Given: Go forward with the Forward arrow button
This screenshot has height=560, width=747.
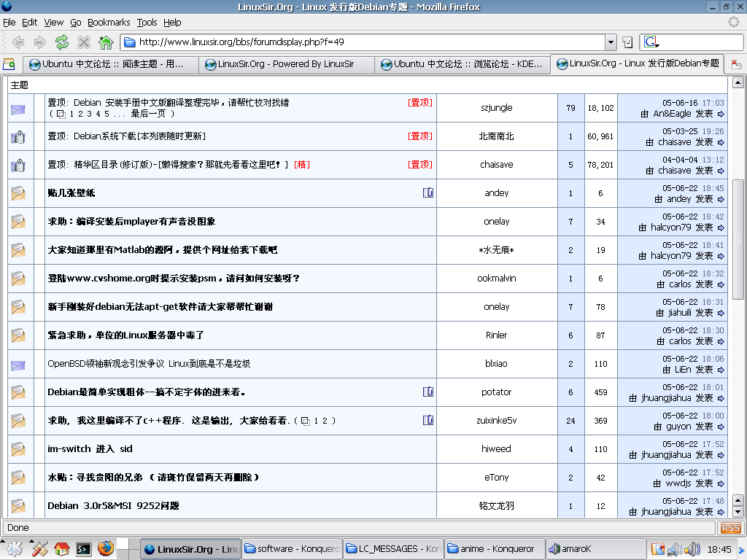Looking at the screenshot, I should tap(40, 42).
